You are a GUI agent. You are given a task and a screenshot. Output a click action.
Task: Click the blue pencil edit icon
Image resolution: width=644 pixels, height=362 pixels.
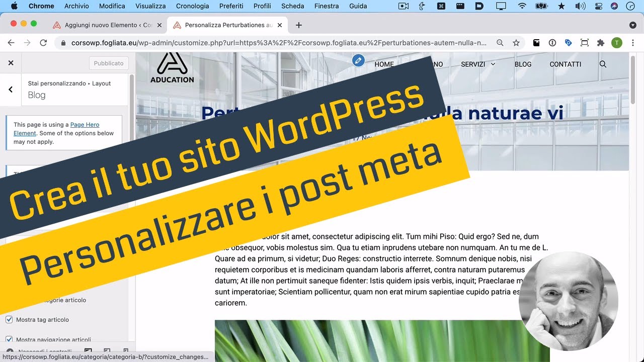pos(358,60)
